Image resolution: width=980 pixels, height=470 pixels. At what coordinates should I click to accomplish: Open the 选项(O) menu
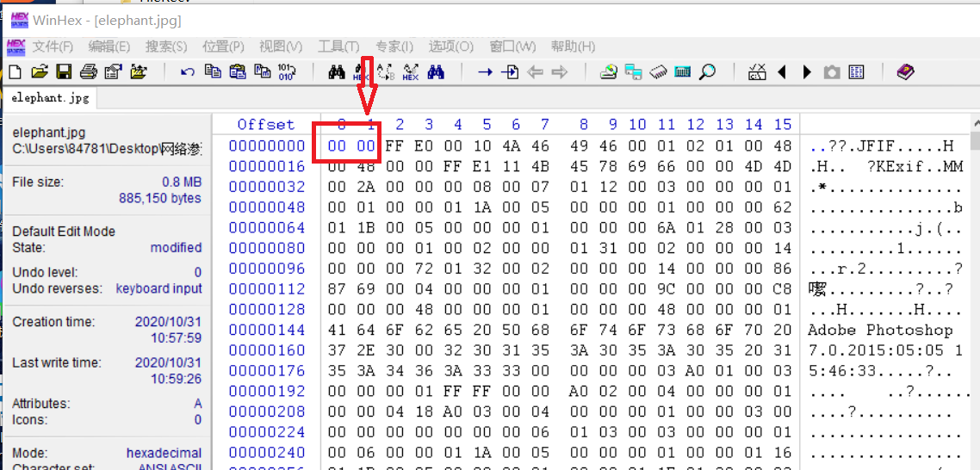(x=450, y=46)
